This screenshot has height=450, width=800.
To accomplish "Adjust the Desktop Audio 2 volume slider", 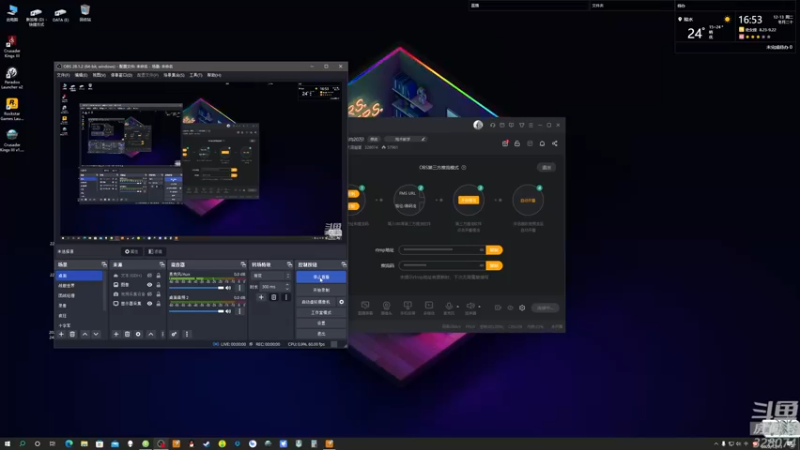I will (196, 311).
